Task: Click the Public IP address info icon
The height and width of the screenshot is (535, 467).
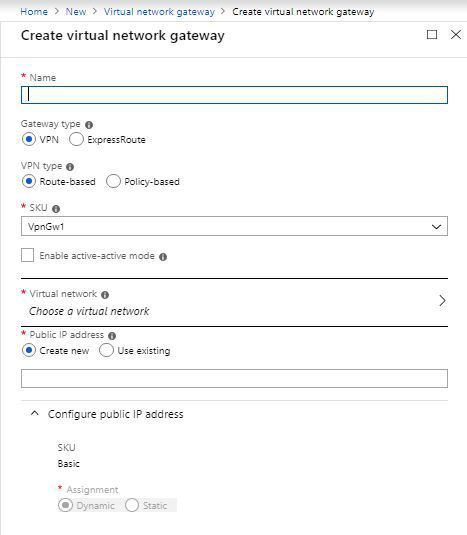Action: (112, 336)
